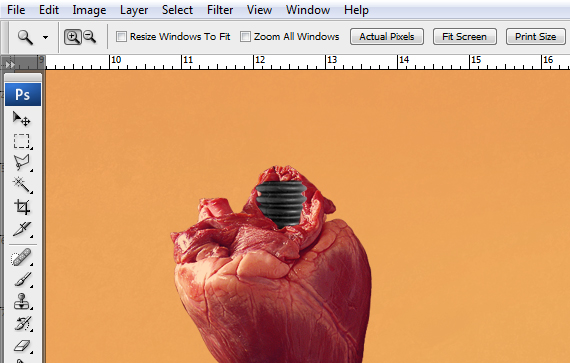Open the Layer menu
Screen dimensions: 570x363
(x=134, y=10)
